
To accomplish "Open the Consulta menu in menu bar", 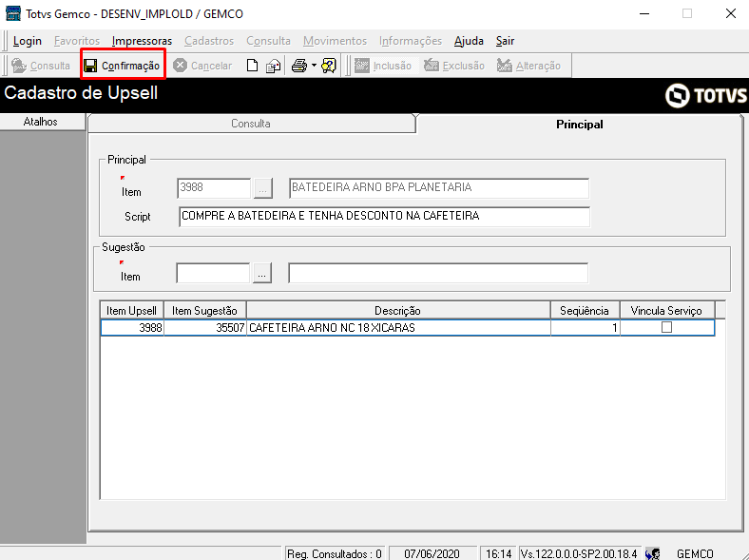I will 268,41.
